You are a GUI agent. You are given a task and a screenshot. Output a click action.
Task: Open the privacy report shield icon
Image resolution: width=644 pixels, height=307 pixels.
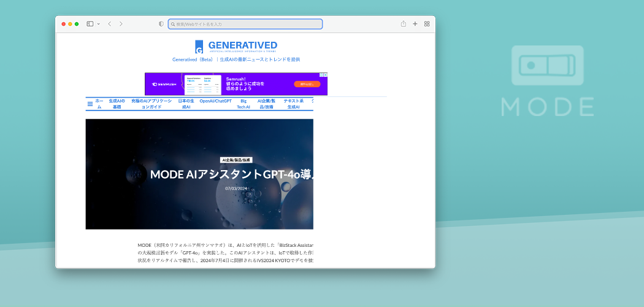coord(161,24)
